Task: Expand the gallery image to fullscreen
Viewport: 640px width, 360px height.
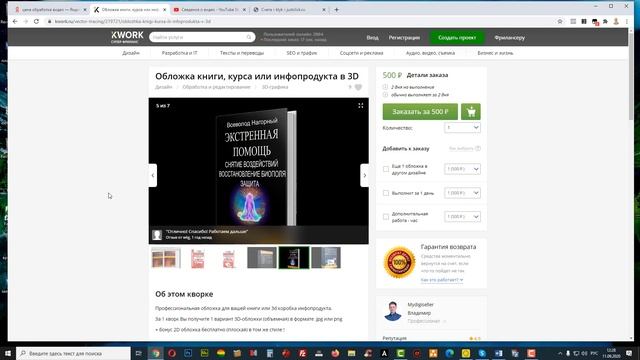Action: tap(360, 105)
